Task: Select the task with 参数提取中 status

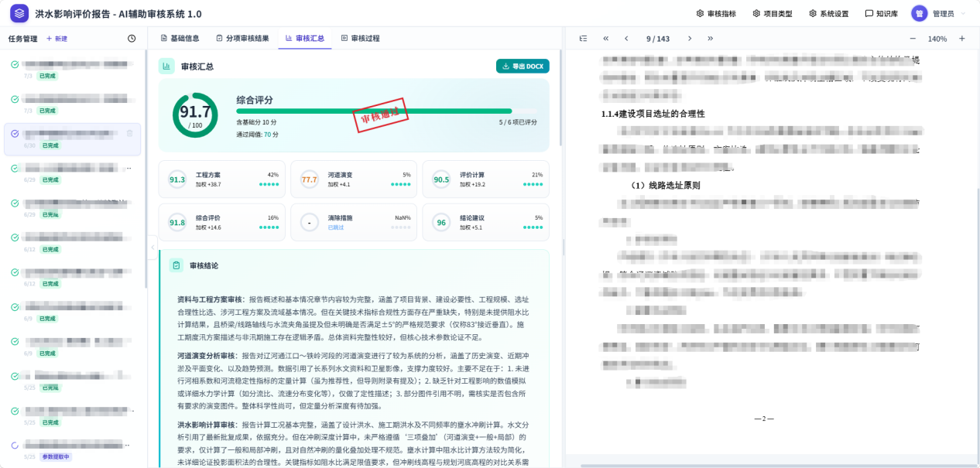Action: pyautogui.click(x=73, y=449)
